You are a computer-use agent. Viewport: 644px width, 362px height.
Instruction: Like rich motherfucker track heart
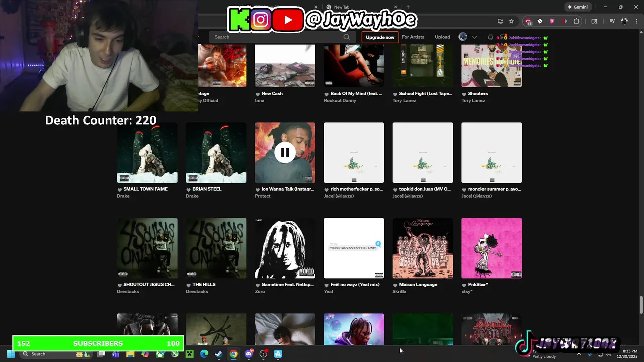coord(327,189)
